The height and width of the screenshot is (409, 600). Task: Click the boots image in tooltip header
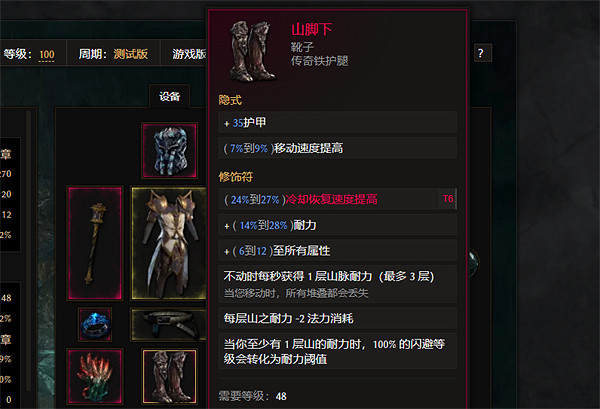(252, 51)
